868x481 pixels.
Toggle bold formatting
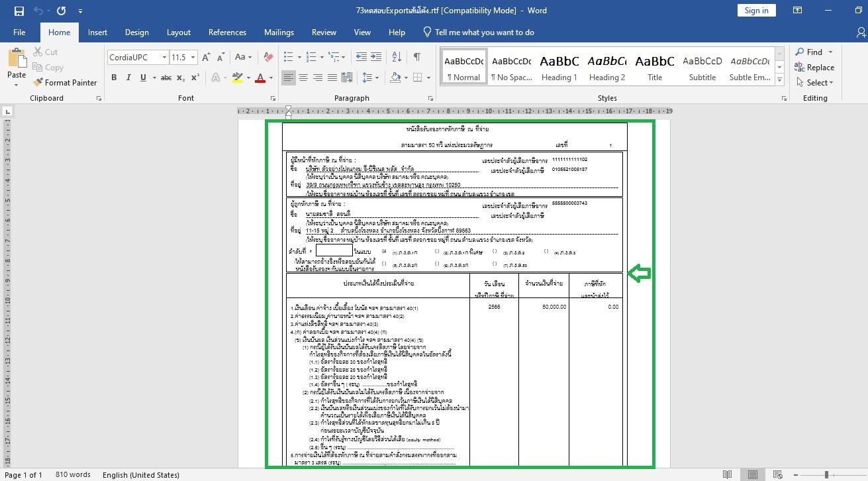[x=114, y=78]
